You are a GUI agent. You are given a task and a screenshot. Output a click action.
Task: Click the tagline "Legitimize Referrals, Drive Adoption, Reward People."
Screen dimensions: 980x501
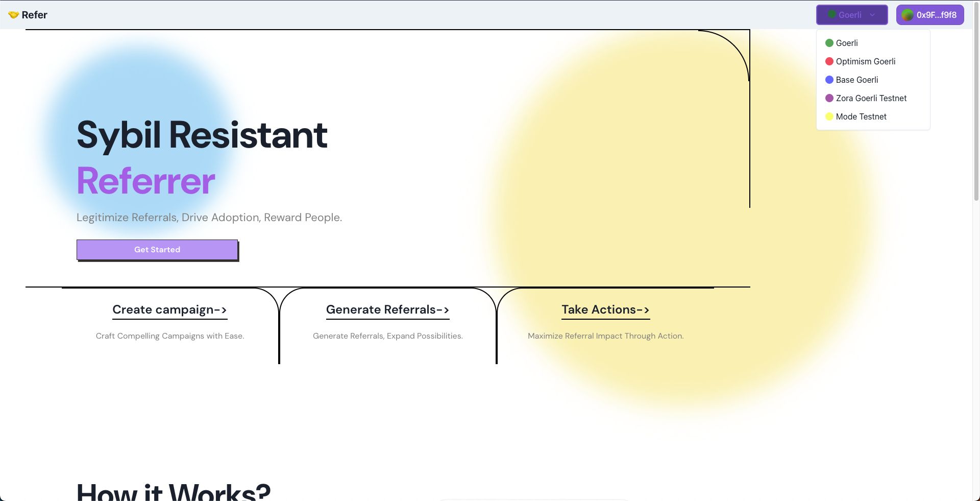(x=209, y=218)
